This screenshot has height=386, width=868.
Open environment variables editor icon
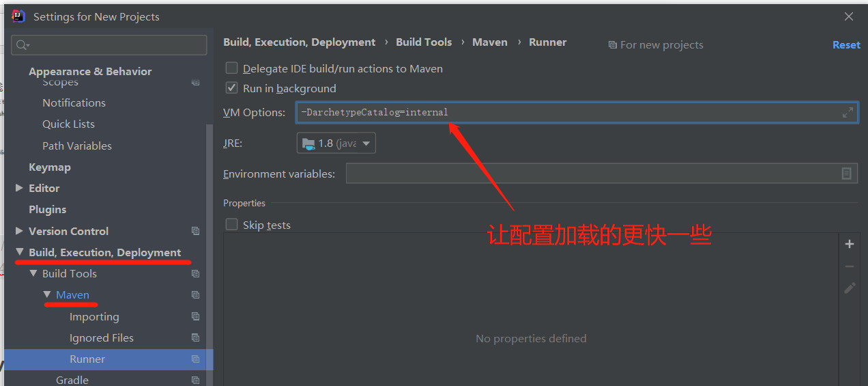coord(846,174)
